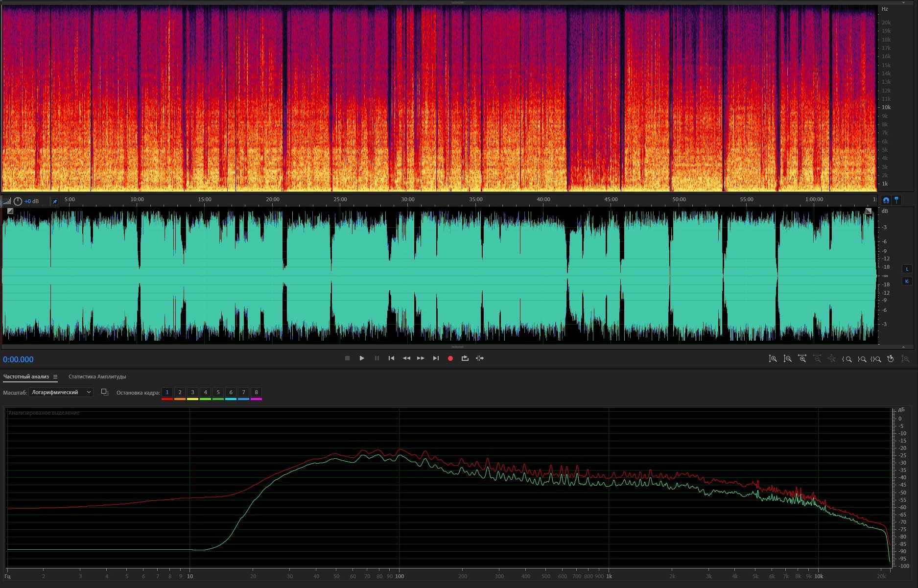Move playhead to previous marker
Screen dimensions: 918x588
[x=391, y=358]
